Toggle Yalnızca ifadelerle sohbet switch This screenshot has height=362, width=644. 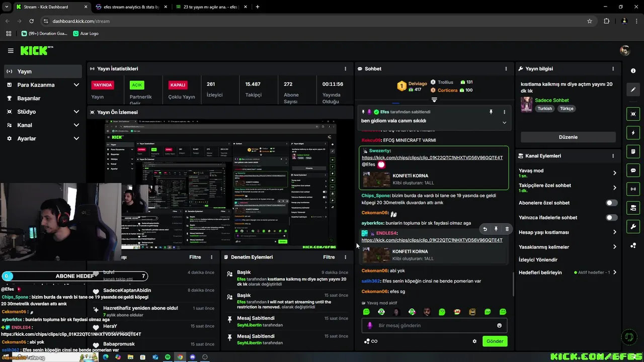click(611, 218)
